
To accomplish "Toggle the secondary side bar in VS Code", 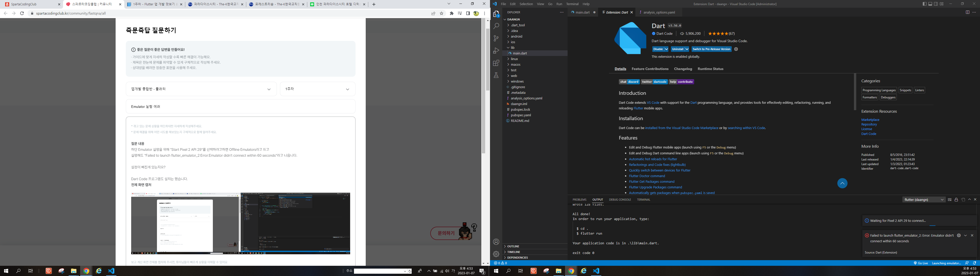I will 936,4.
